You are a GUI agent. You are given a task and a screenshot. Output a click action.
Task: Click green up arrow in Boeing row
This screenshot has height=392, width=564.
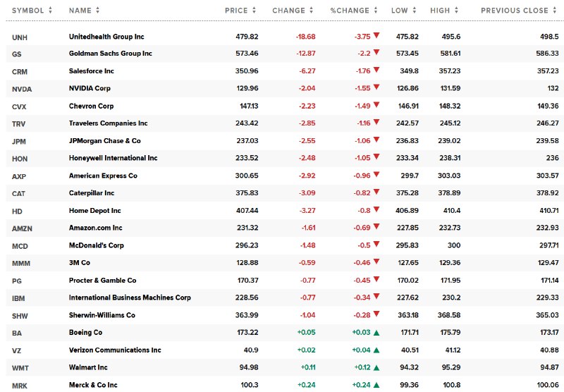[376, 333]
